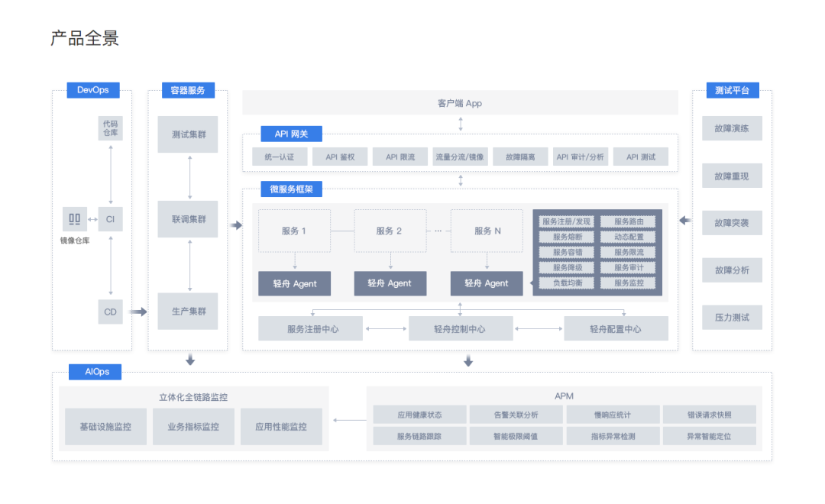This screenshot has width=825, height=504.
Task: Click the API 审计/分析 box
Action: coord(581,157)
